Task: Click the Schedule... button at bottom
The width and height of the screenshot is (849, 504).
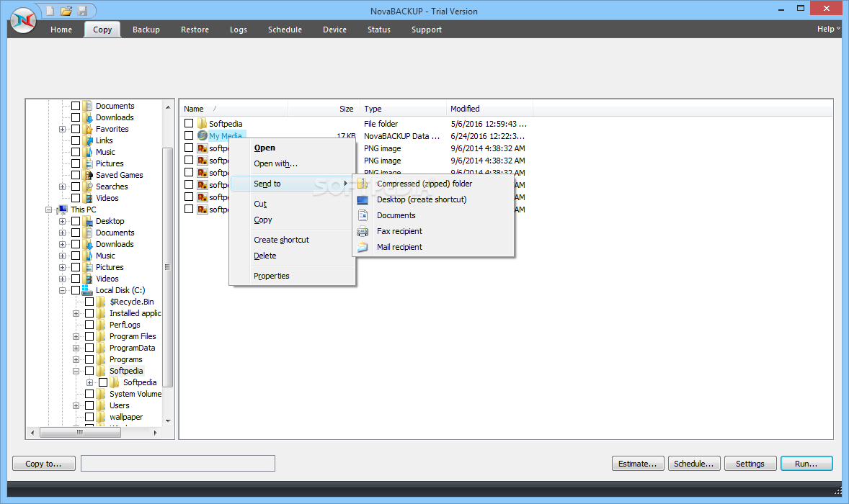Action: [693, 464]
